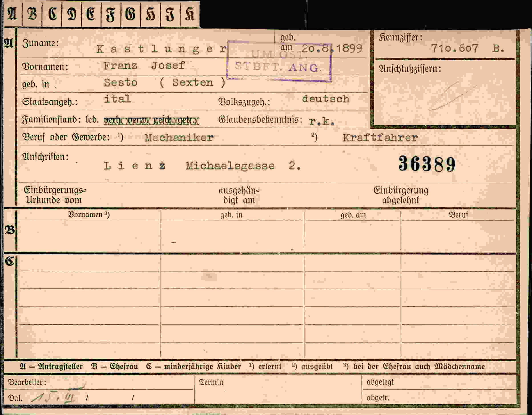
Task: Click the 'Einbürgerung abgelehnt' label
Action: click(x=401, y=195)
